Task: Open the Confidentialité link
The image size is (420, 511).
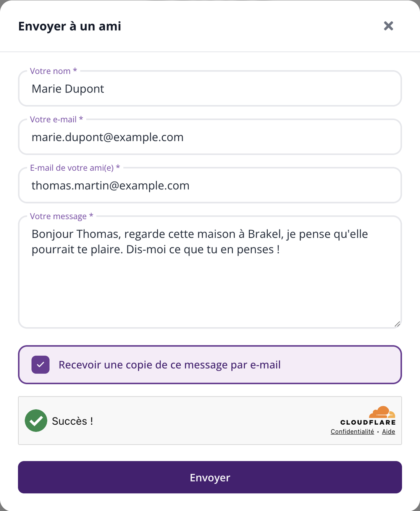Action: (352, 432)
